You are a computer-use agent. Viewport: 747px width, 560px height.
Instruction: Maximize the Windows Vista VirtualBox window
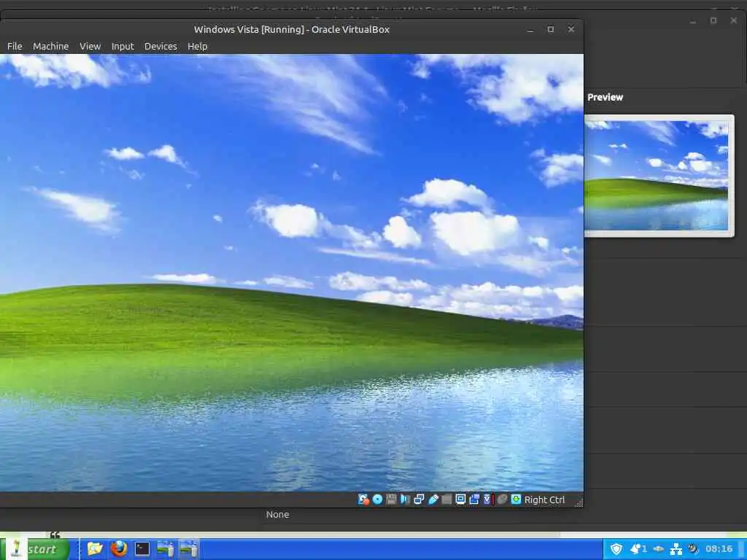(550, 29)
